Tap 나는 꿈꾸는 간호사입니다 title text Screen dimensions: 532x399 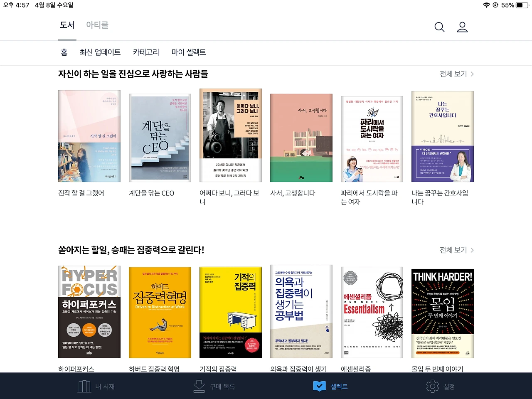(440, 197)
